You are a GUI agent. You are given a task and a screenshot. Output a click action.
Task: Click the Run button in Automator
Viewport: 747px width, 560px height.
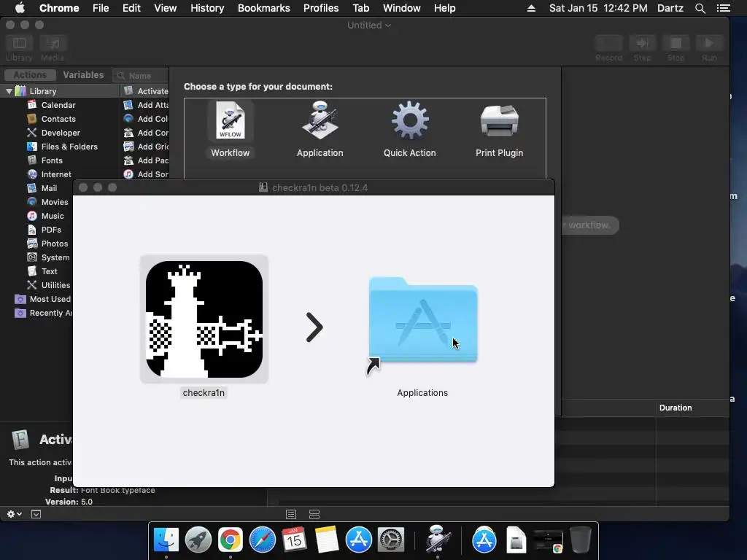coord(709,49)
